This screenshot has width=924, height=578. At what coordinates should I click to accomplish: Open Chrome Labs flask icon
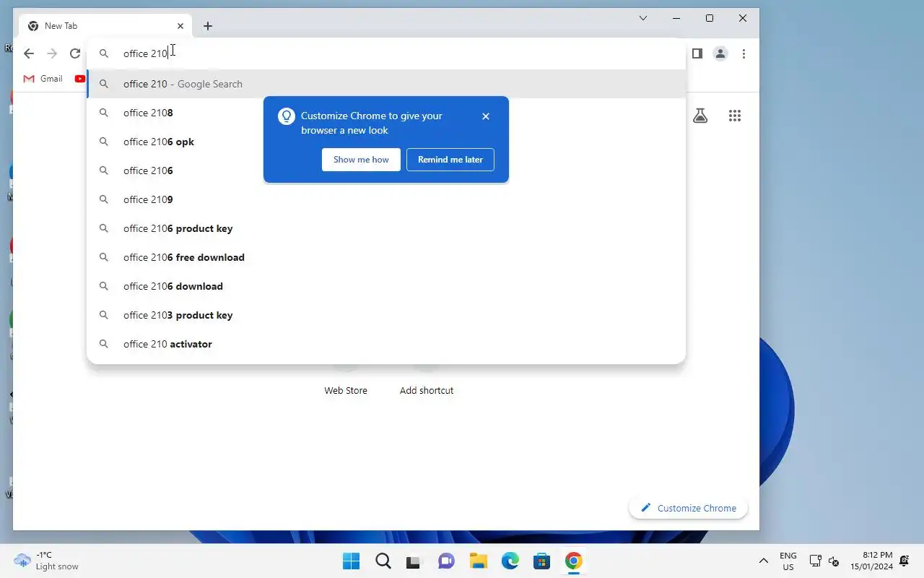click(x=700, y=116)
